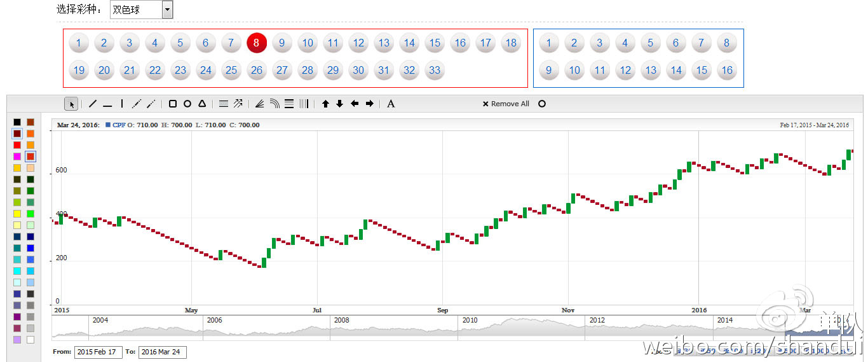Select the up arrow marker tool
Viewport: 868px width, 362px height.
pyautogui.click(x=325, y=104)
